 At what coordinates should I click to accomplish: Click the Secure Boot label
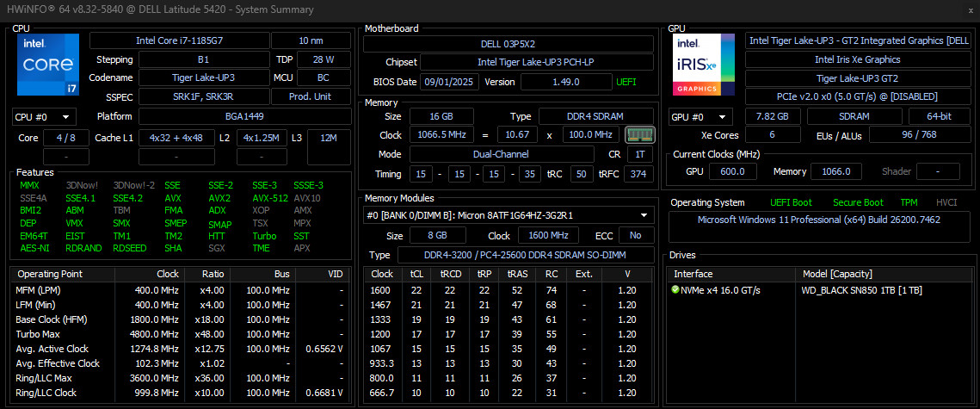coord(858,202)
